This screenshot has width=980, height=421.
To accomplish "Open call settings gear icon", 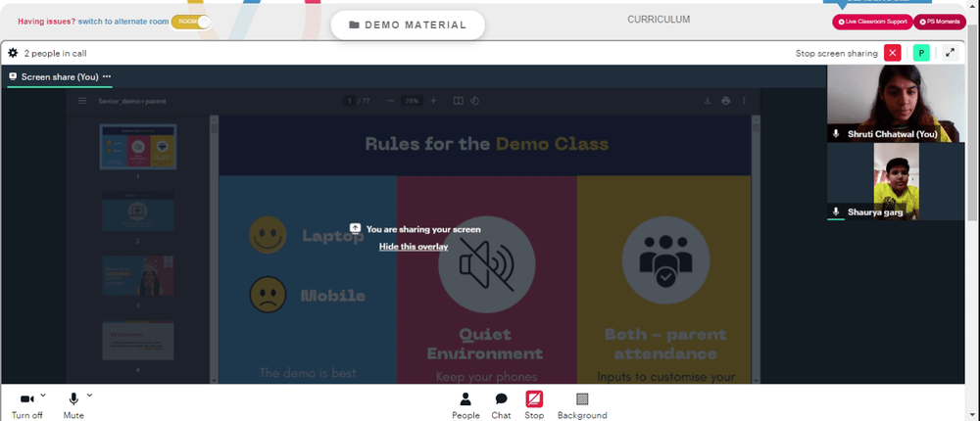I will tap(13, 53).
